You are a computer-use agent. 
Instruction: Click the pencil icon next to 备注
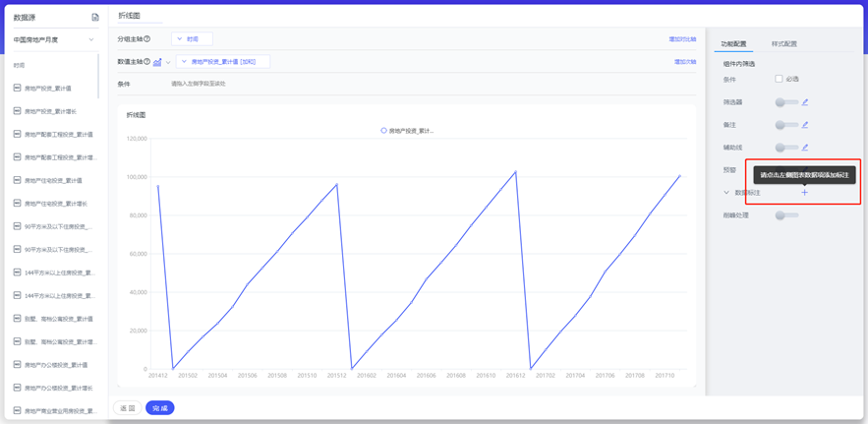(805, 125)
